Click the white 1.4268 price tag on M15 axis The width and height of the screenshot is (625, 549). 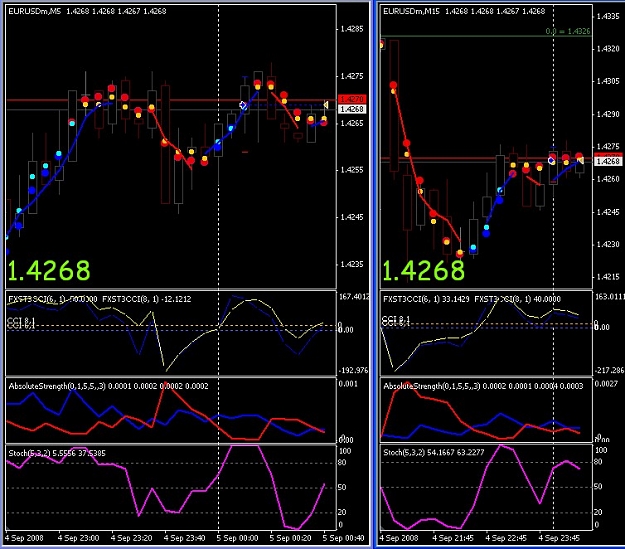click(x=607, y=161)
